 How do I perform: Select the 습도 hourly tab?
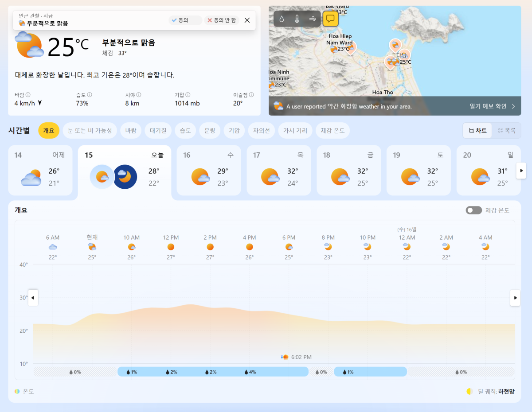click(185, 131)
